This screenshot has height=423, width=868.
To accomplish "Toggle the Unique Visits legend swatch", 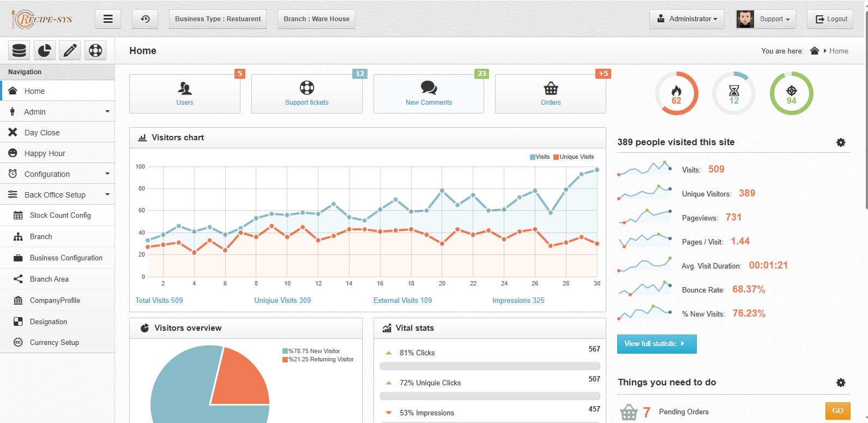I will pyautogui.click(x=556, y=157).
